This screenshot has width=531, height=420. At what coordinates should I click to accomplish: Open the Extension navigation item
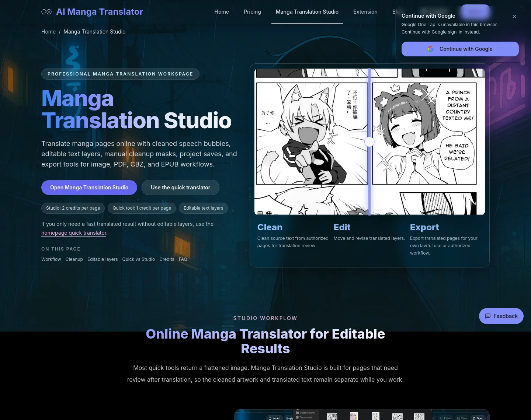point(365,12)
